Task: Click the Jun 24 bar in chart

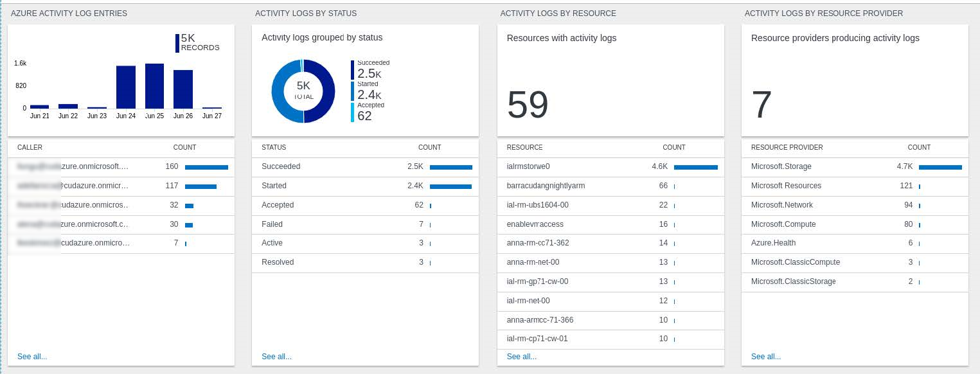Action: 126,87
